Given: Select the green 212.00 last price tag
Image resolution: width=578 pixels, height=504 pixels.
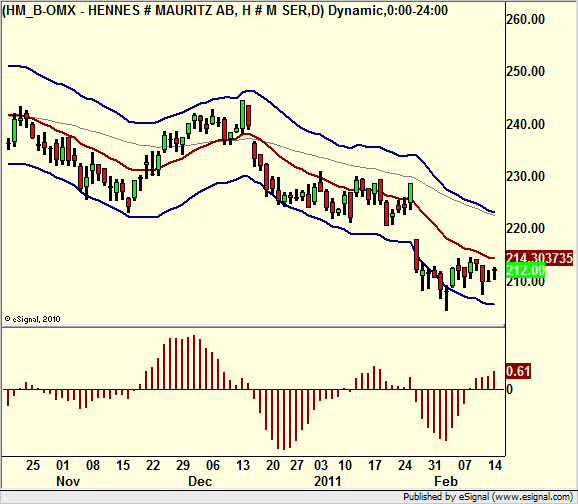Looking at the screenshot, I should click(x=525, y=271).
